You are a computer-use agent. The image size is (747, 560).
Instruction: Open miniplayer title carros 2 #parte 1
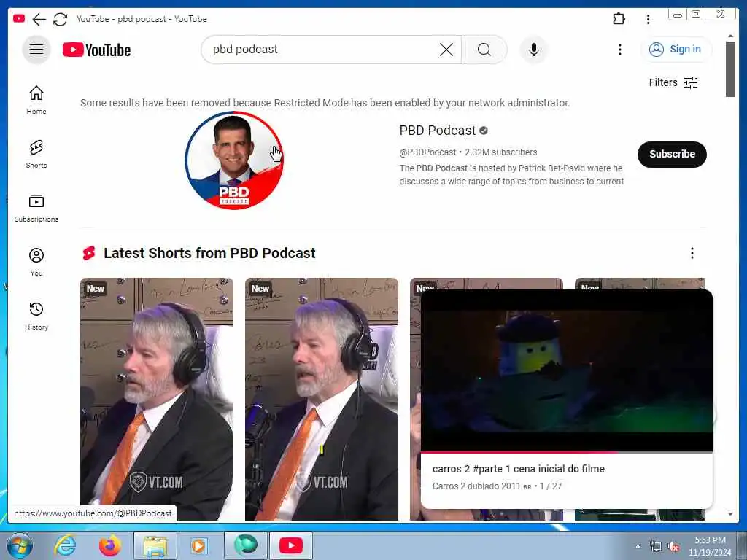pyautogui.click(x=519, y=469)
